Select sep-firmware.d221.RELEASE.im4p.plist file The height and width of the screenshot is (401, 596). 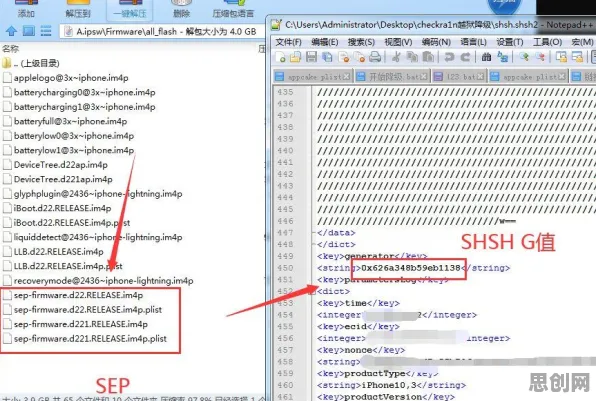(x=85, y=339)
